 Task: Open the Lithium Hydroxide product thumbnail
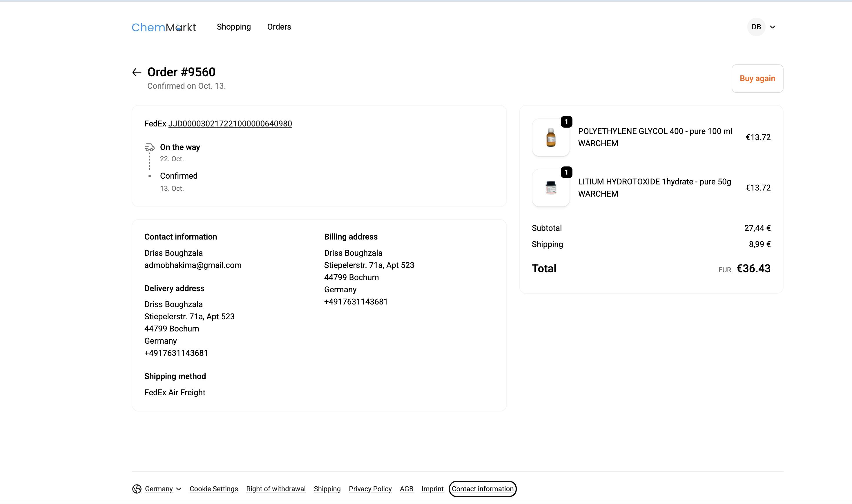click(550, 188)
